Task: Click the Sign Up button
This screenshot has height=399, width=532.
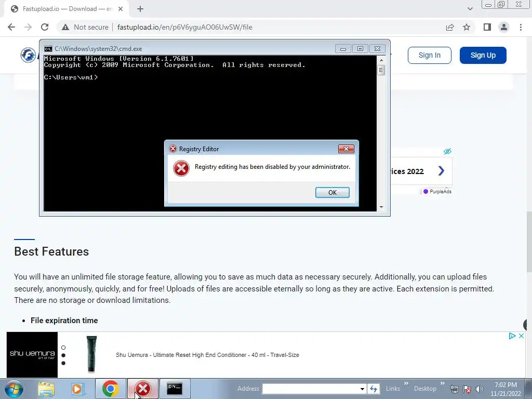Action: (483, 55)
